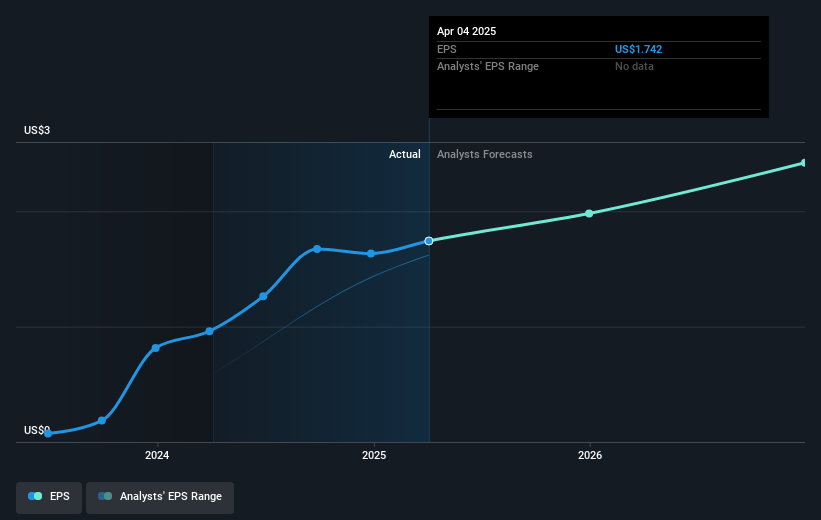821x520 pixels.
Task: Click the 2026 x-axis label
Action: (590, 456)
